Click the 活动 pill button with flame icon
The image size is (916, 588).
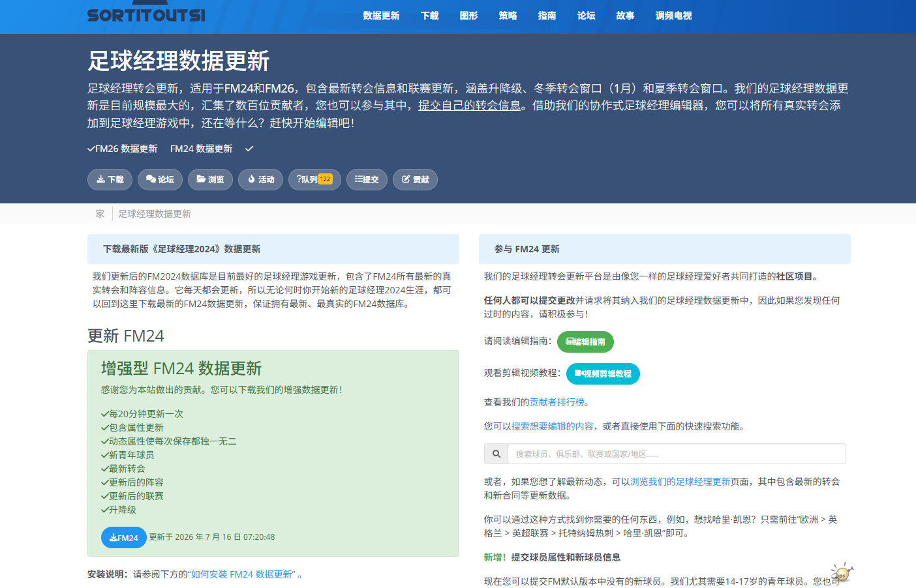[x=260, y=179]
